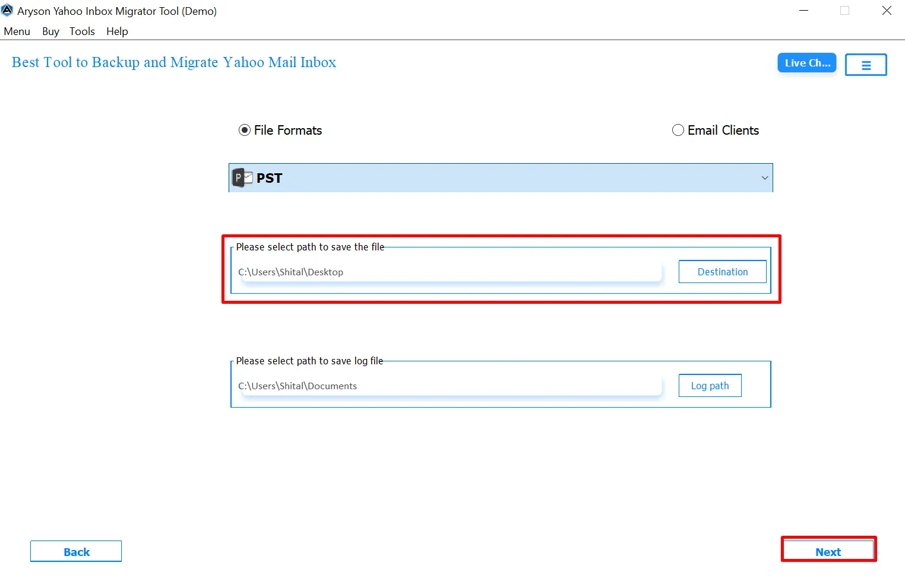The height and width of the screenshot is (588, 905).
Task: Go Back to previous step
Action: pos(76,552)
